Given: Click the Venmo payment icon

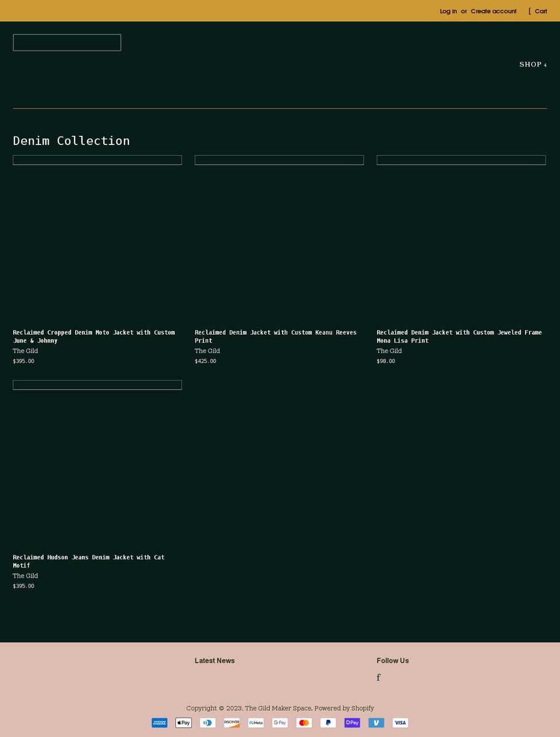Looking at the screenshot, I should (x=376, y=723).
